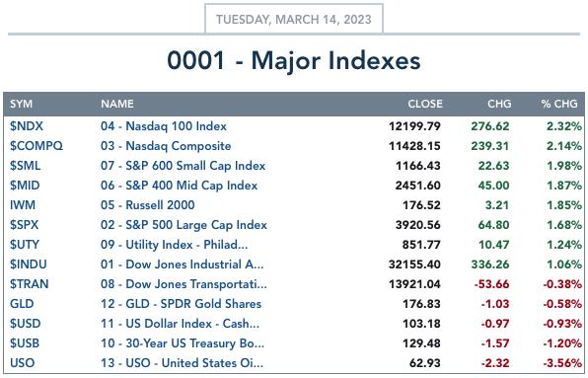Image resolution: width=588 pixels, height=378 pixels.
Task: Select the $SML symbol link
Action: 25,166
